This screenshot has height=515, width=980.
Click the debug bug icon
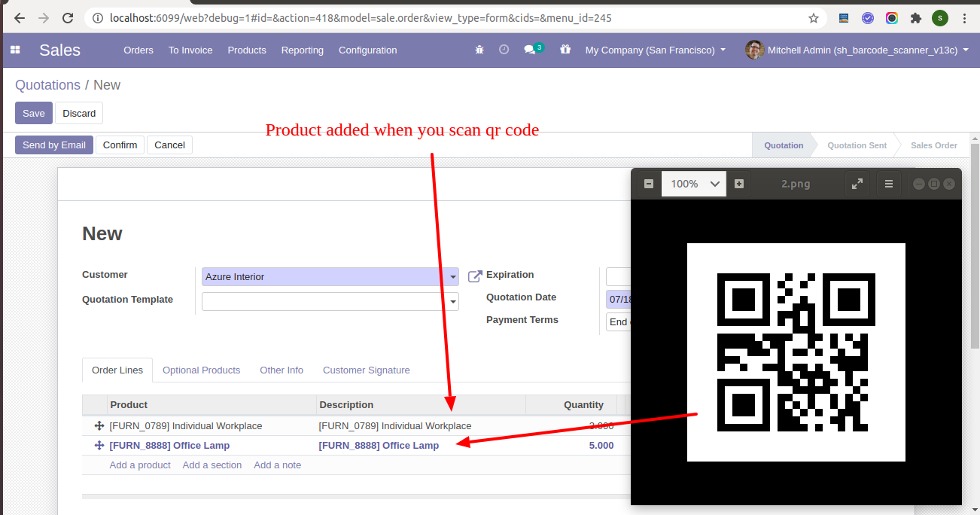tap(479, 50)
